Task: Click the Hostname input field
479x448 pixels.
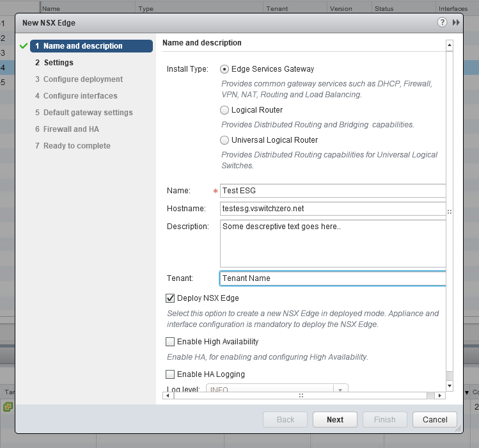Action: point(333,209)
